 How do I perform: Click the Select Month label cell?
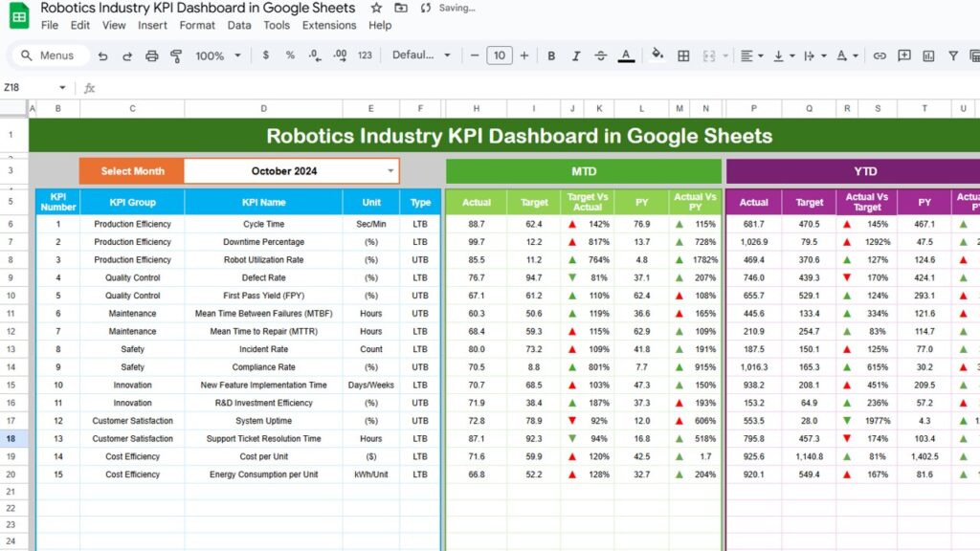tap(132, 170)
